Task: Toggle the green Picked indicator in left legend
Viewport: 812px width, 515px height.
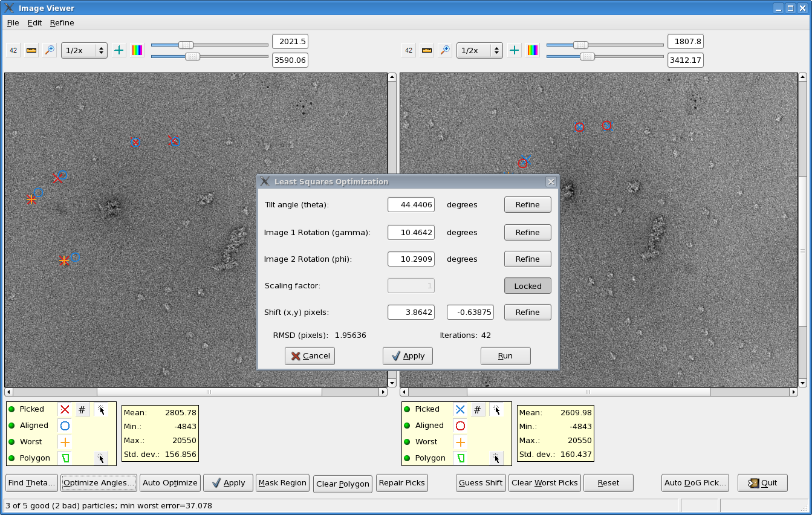Action: (11, 409)
